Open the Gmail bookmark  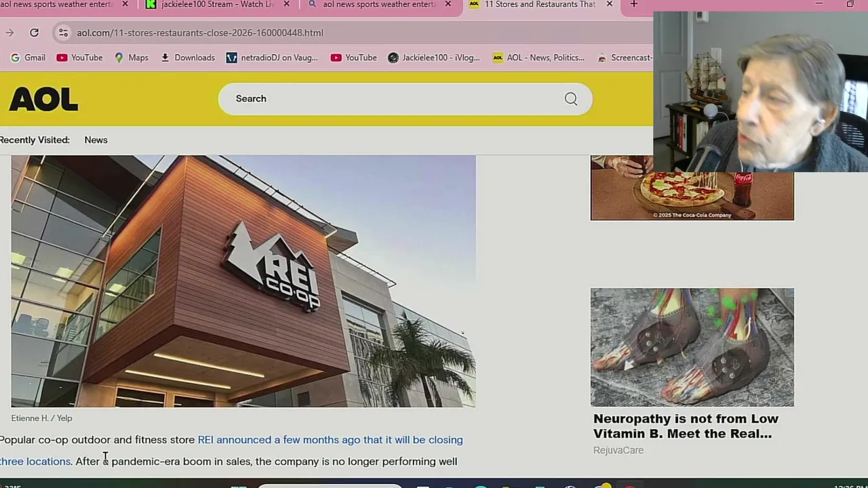point(28,58)
